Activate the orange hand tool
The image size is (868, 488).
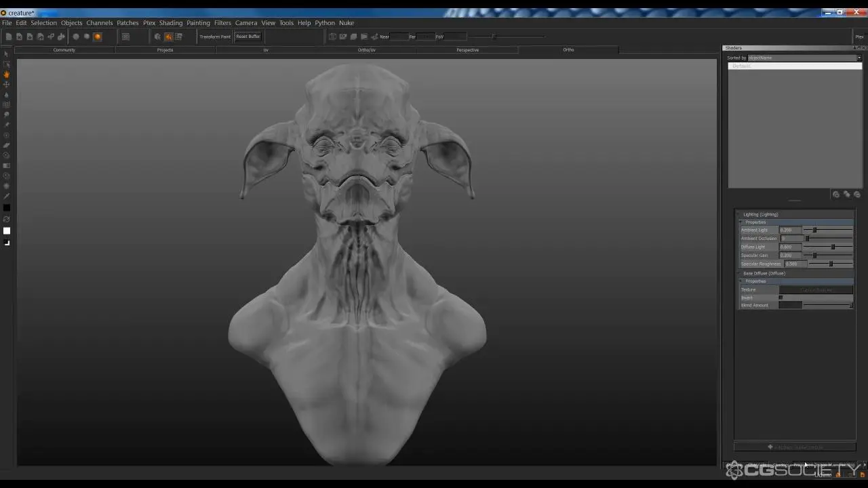(7, 75)
